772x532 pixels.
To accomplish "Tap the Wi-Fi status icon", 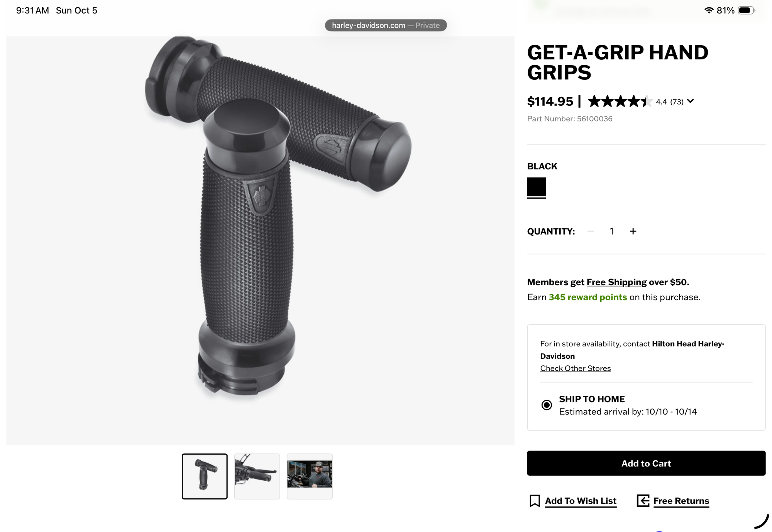I will 709,10.
